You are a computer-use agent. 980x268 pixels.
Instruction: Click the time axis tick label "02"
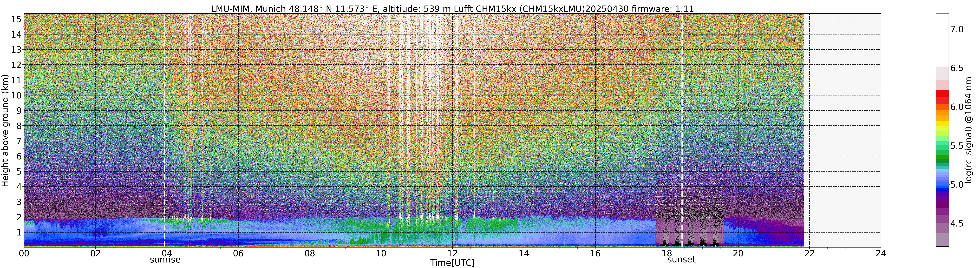click(96, 253)
